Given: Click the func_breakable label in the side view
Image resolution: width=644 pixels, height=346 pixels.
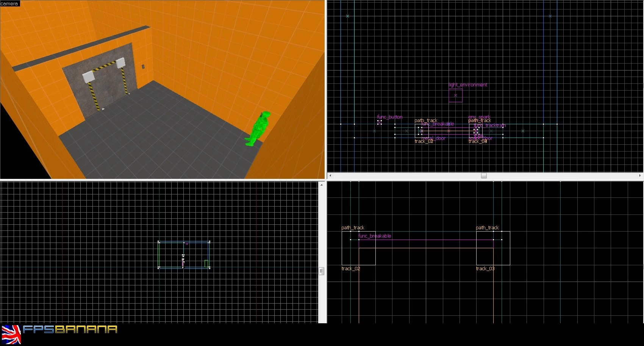Looking at the screenshot, I should click(375, 236).
